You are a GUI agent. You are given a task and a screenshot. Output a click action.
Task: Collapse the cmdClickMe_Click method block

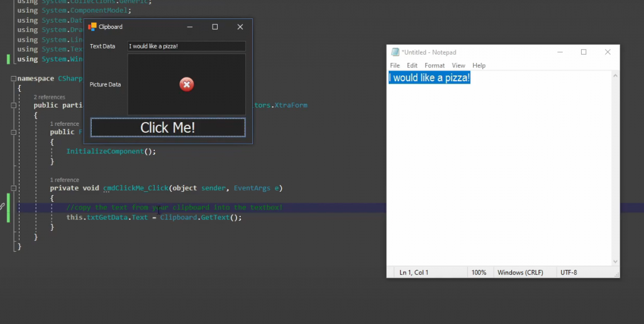(14, 188)
